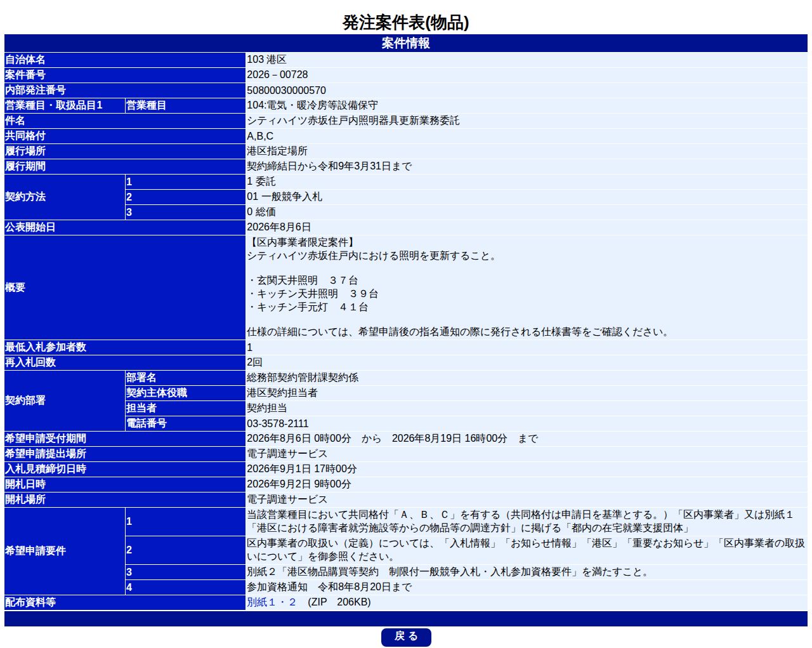Select the 履行場所 label
812x648 pixels.
[x=25, y=151]
